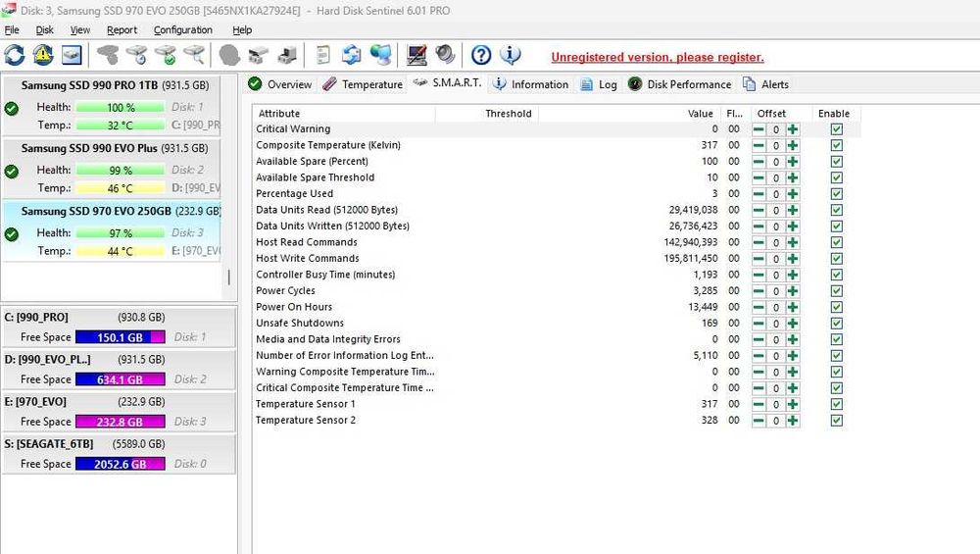Click green check icon beside Samsung SSD 990 EVO Plus
This screenshot has width=980, height=554.
click(x=11, y=172)
